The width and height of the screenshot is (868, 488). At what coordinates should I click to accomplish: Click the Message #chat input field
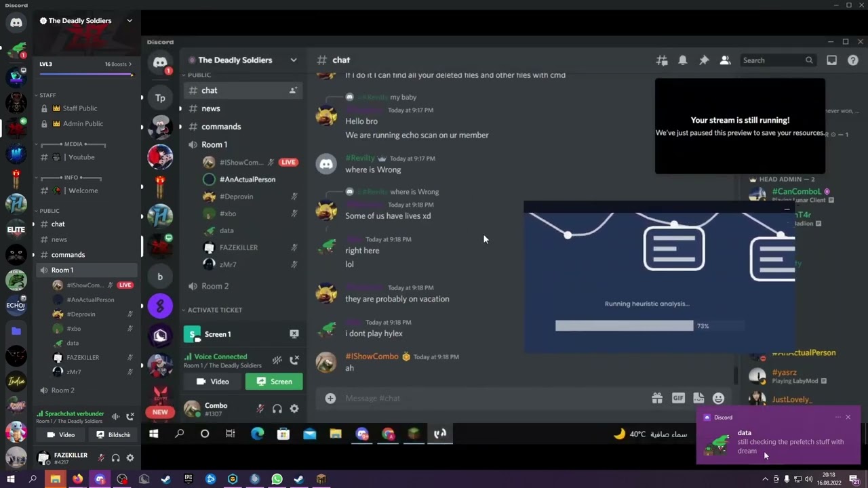coord(495,399)
